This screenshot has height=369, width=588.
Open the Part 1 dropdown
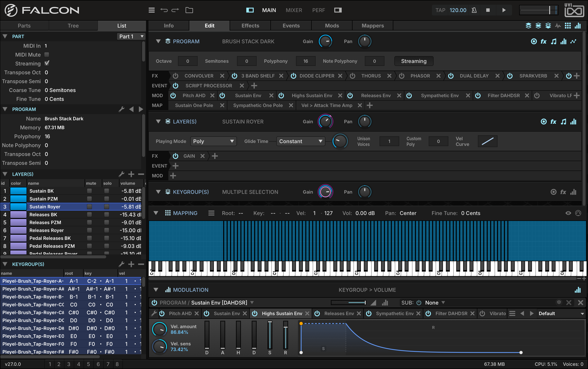click(x=131, y=36)
